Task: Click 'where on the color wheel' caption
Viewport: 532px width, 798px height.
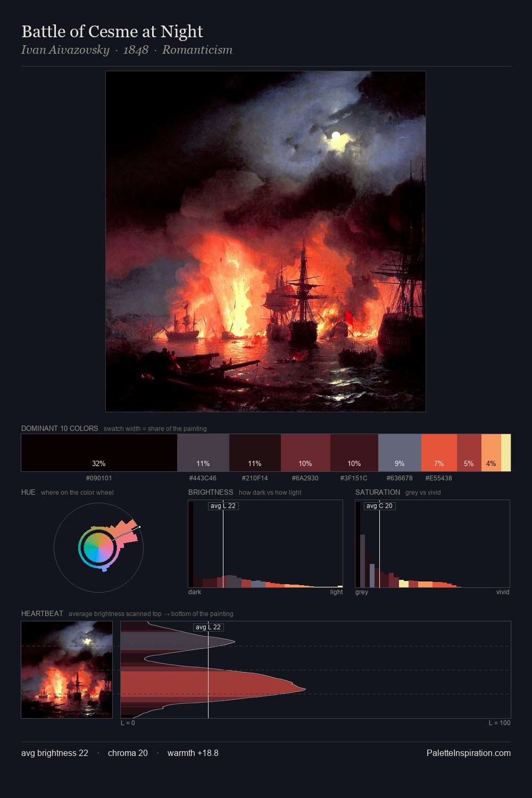Action: point(77,493)
